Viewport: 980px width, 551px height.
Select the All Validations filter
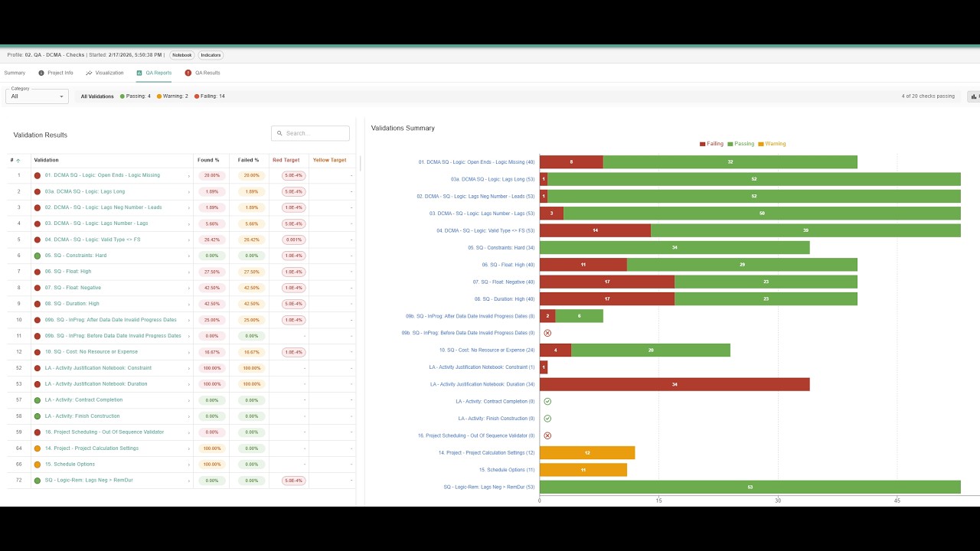97,96
